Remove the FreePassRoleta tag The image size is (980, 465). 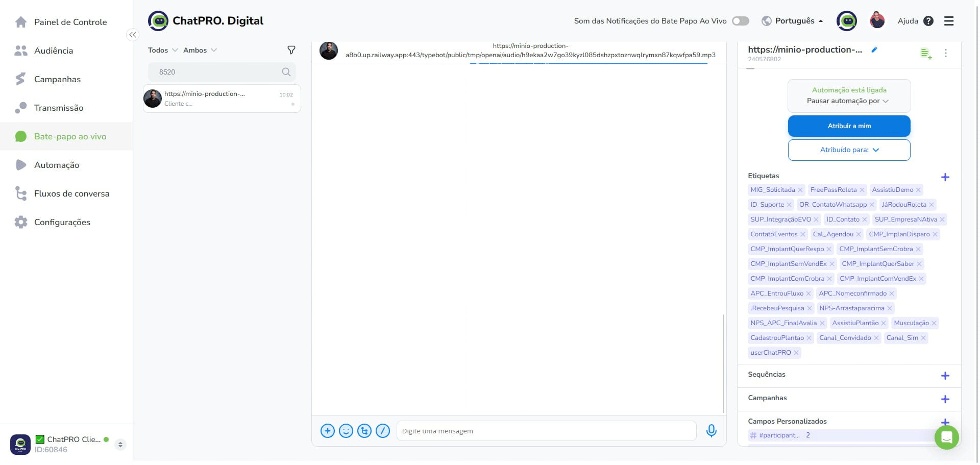point(862,190)
